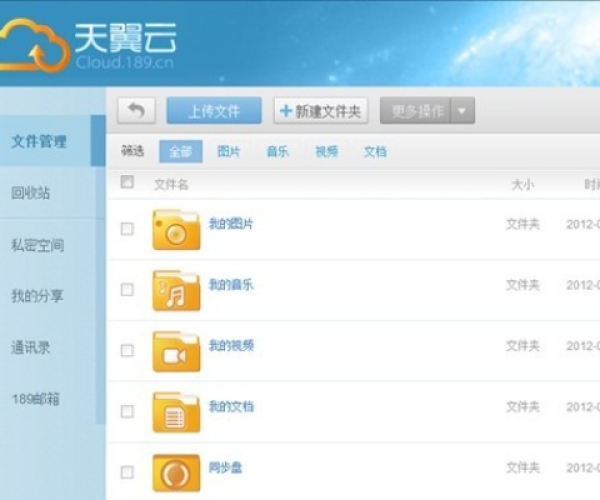Open the 我的音乐 folder icon
600x500 pixels.
[176, 290]
